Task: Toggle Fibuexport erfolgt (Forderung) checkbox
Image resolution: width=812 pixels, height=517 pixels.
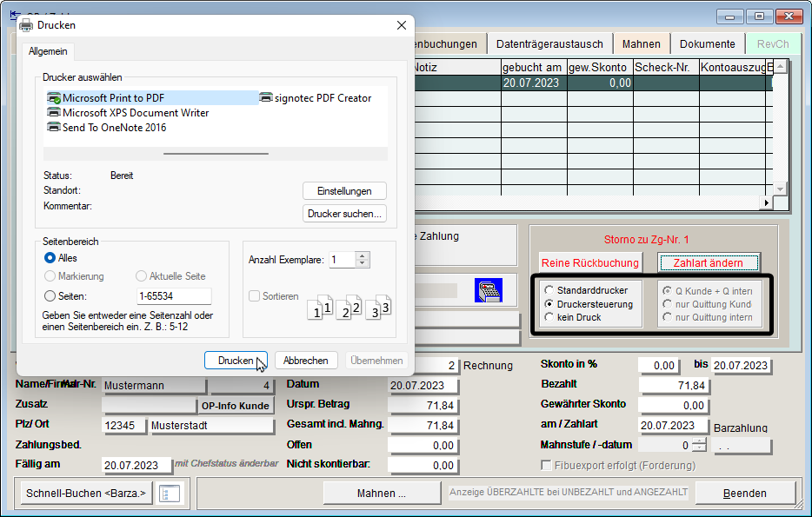Action: point(546,465)
